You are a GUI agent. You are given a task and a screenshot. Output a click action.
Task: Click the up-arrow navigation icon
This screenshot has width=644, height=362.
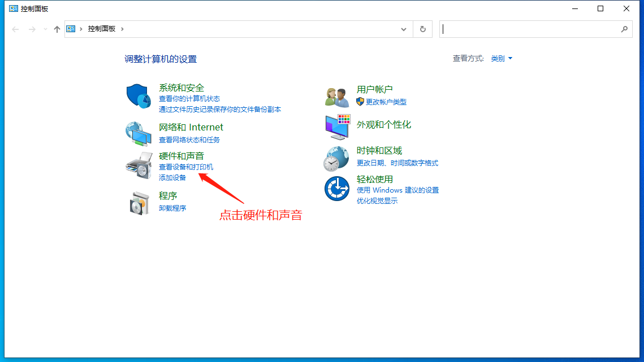[x=57, y=29]
